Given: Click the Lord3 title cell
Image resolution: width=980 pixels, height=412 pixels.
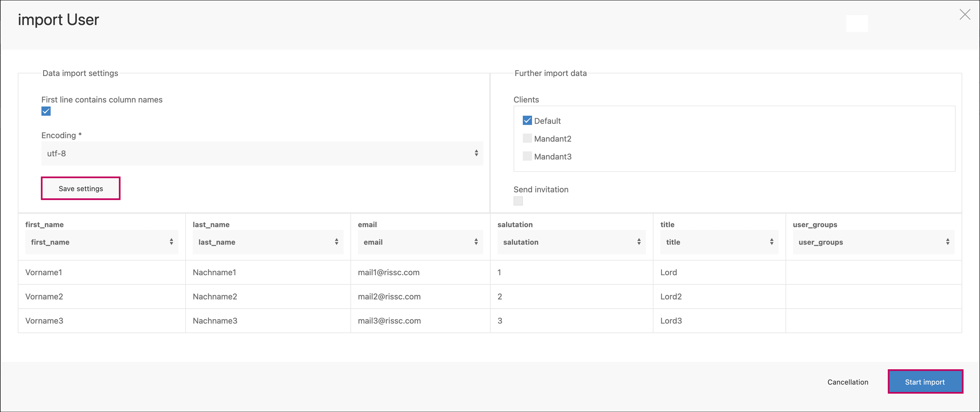Looking at the screenshot, I should (671, 321).
